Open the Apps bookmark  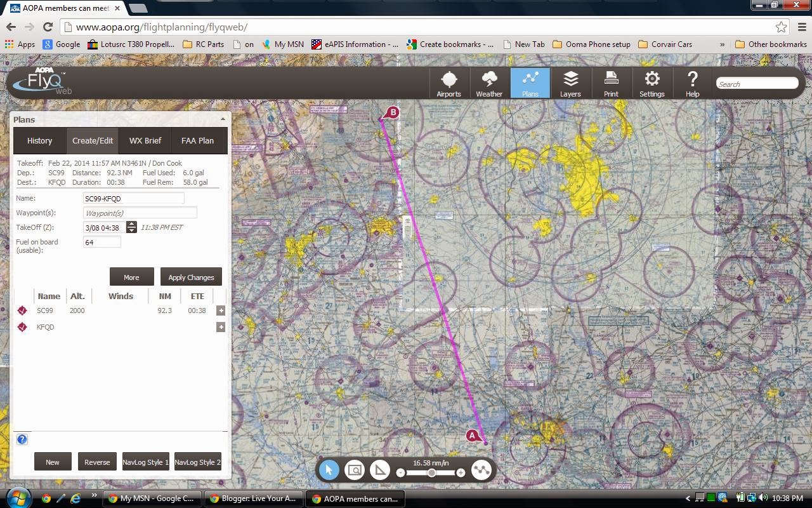pyautogui.click(x=20, y=44)
